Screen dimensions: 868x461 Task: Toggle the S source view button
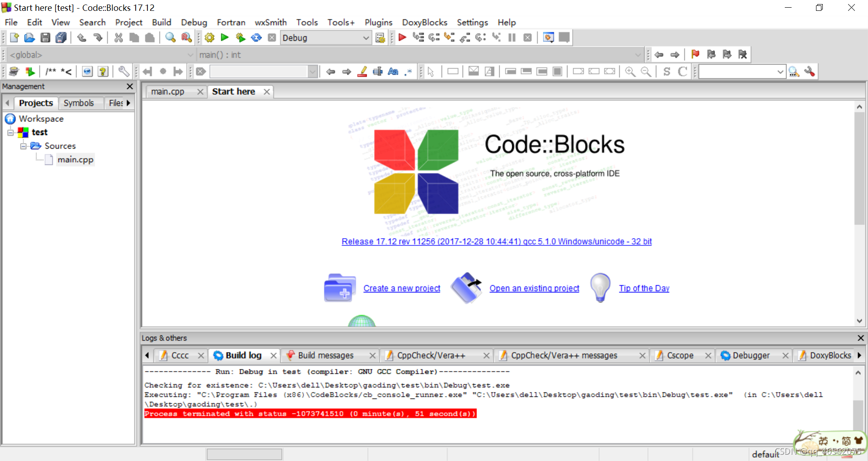coord(667,71)
